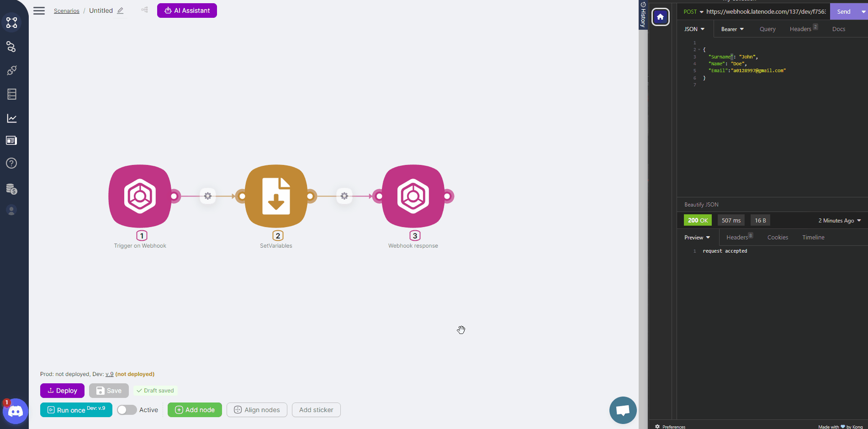Image resolution: width=868 pixels, height=429 pixels.
Task: Open the Timeline response tab
Action: (x=813, y=238)
